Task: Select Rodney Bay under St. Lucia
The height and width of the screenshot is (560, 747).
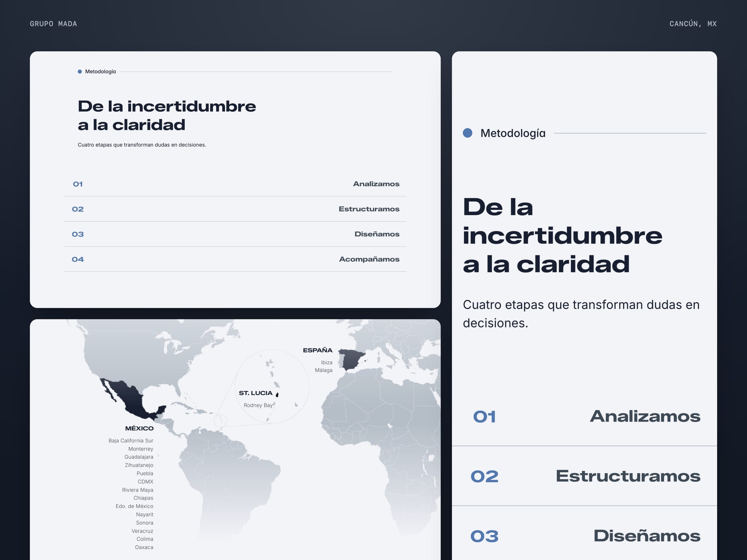Action: 258,405
